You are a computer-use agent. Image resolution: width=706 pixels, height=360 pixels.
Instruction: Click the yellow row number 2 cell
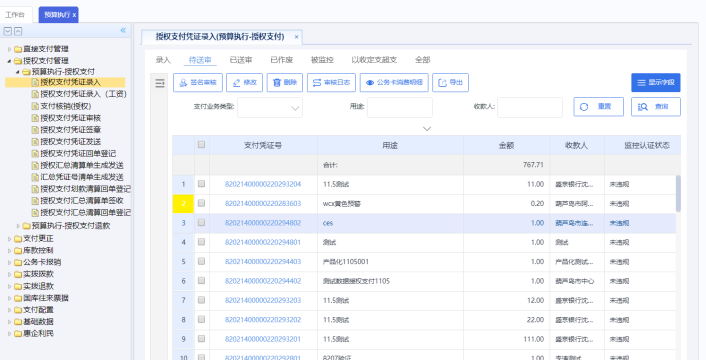183,204
